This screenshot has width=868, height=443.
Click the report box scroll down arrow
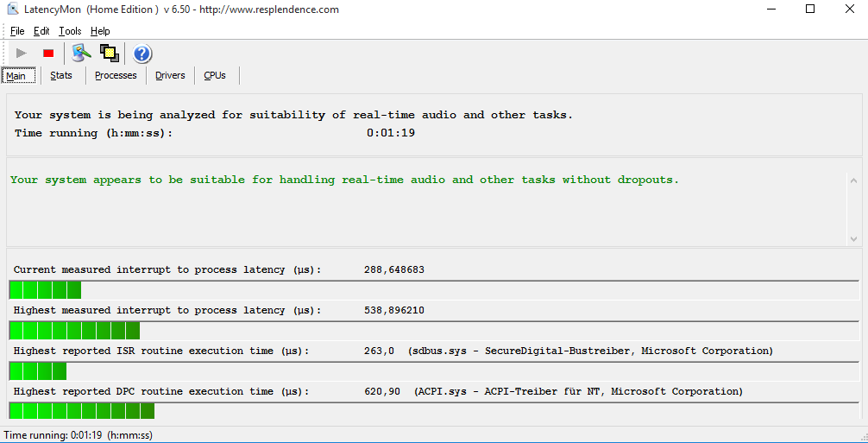pyautogui.click(x=853, y=238)
